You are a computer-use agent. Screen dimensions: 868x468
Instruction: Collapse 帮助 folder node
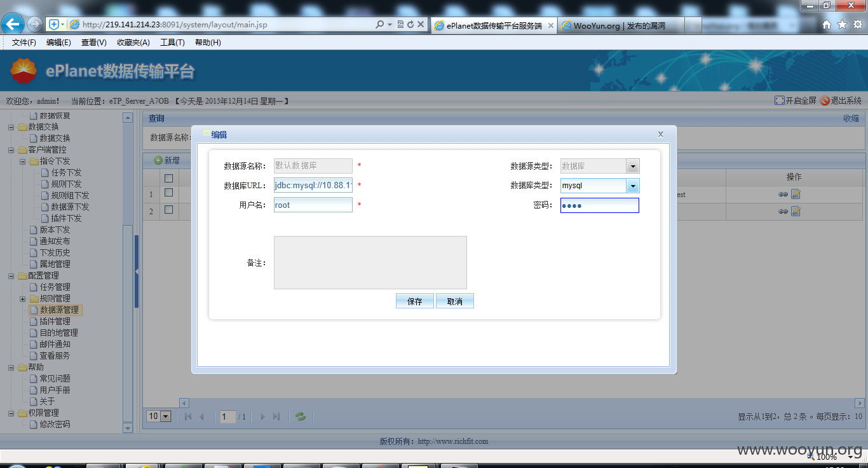[11, 367]
